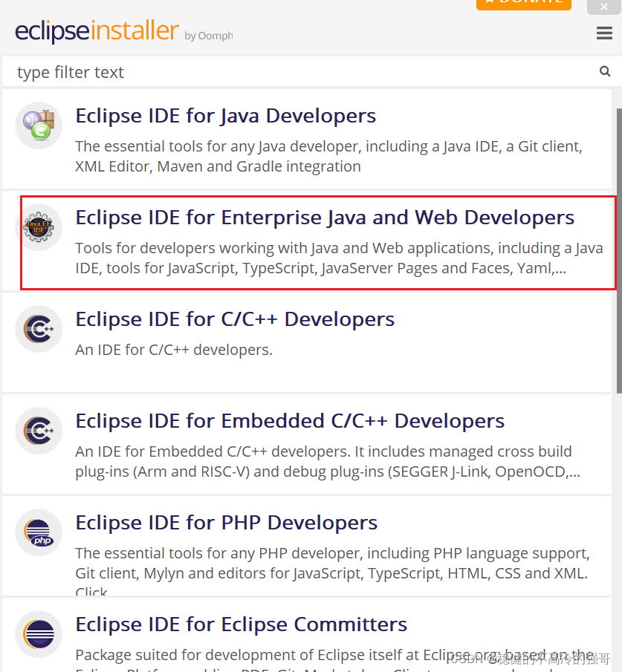
Task: Click the Eclipse IDE for Java Developers package icon
Action: pyautogui.click(x=39, y=125)
